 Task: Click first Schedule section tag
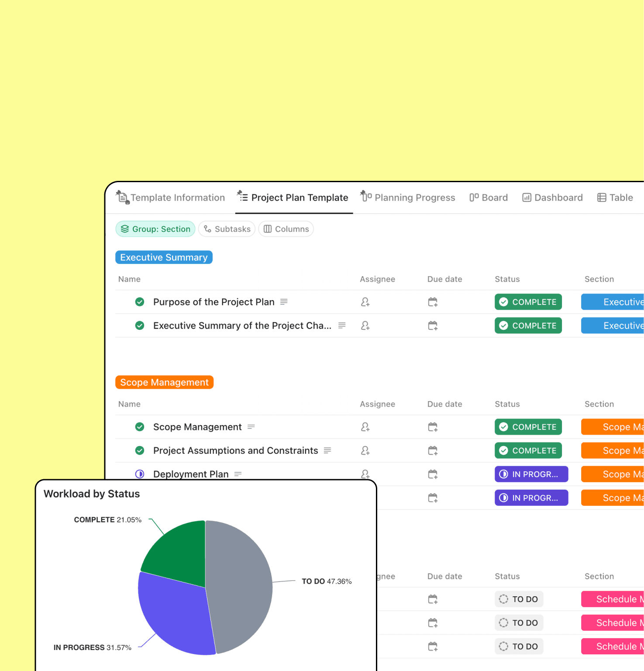[613, 599]
